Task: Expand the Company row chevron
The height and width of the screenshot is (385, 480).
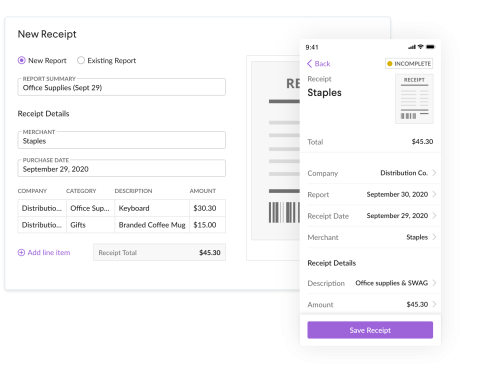Action: tap(434, 173)
